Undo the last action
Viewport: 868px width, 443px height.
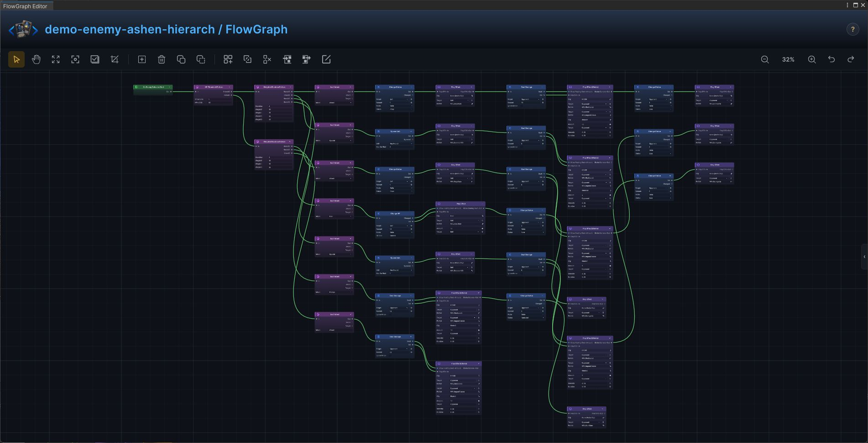click(831, 59)
